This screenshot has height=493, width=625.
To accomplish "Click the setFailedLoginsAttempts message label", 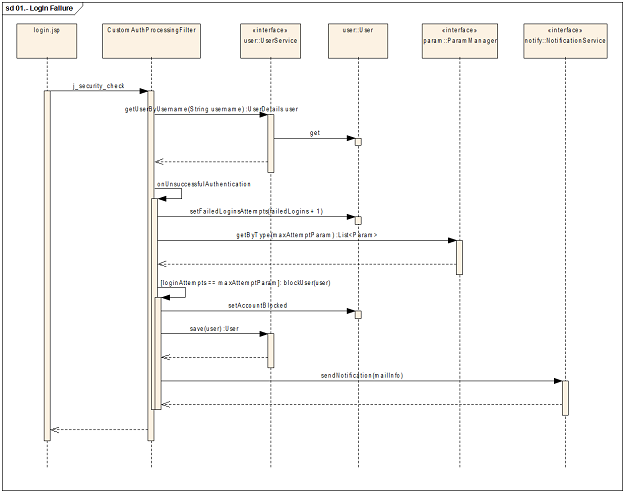I will (256, 211).
